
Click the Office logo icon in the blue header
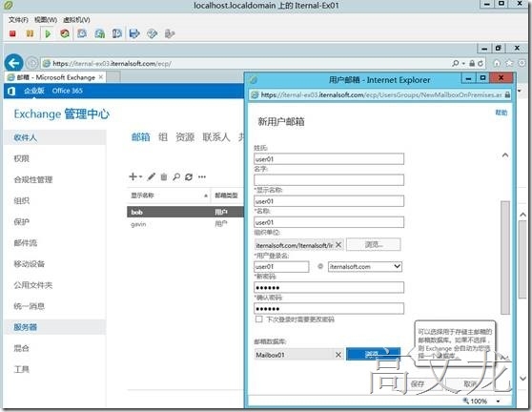(11, 91)
